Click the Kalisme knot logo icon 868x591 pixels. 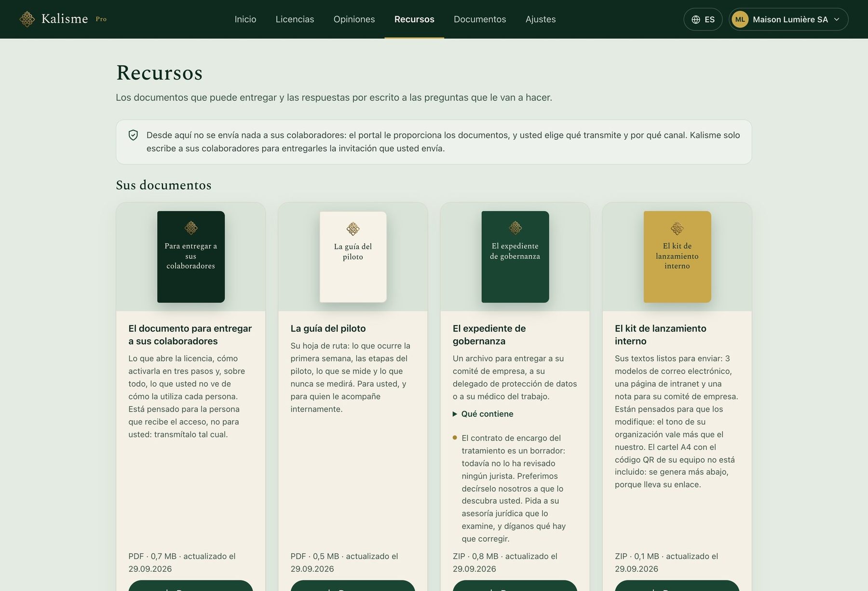point(27,19)
